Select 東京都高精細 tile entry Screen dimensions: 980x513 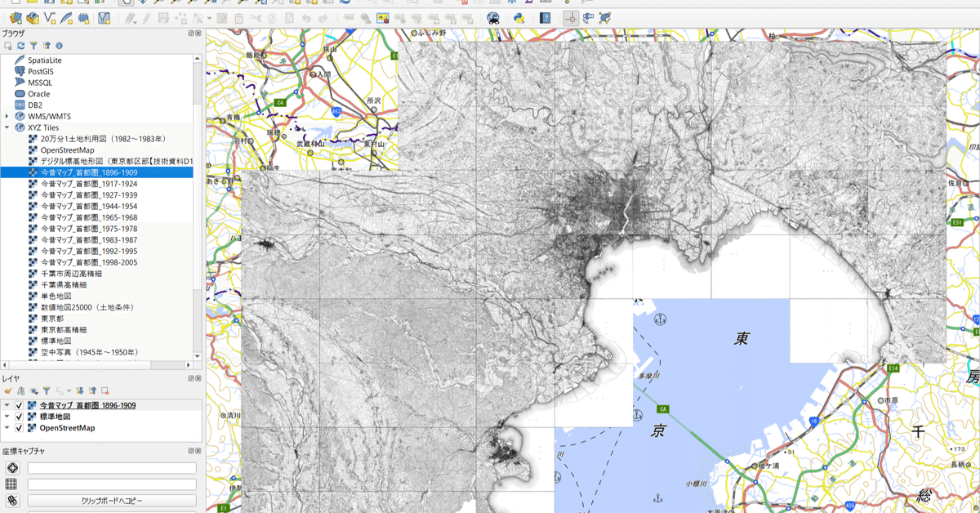(64, 330)
